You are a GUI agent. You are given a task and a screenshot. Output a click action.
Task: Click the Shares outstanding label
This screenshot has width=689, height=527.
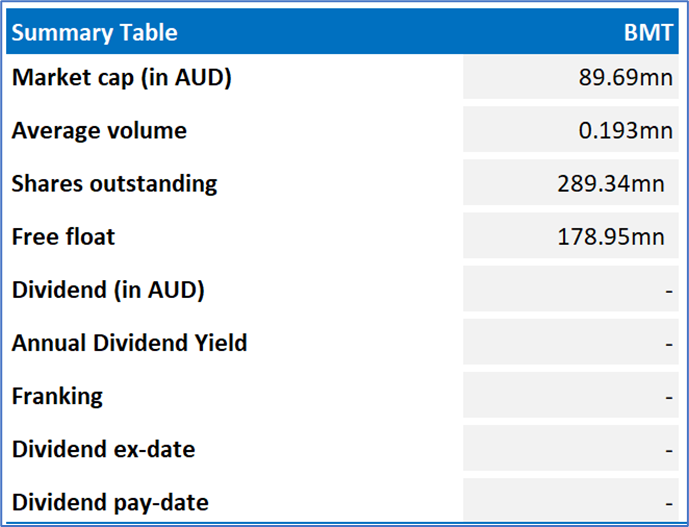click(x=114, y=183)
